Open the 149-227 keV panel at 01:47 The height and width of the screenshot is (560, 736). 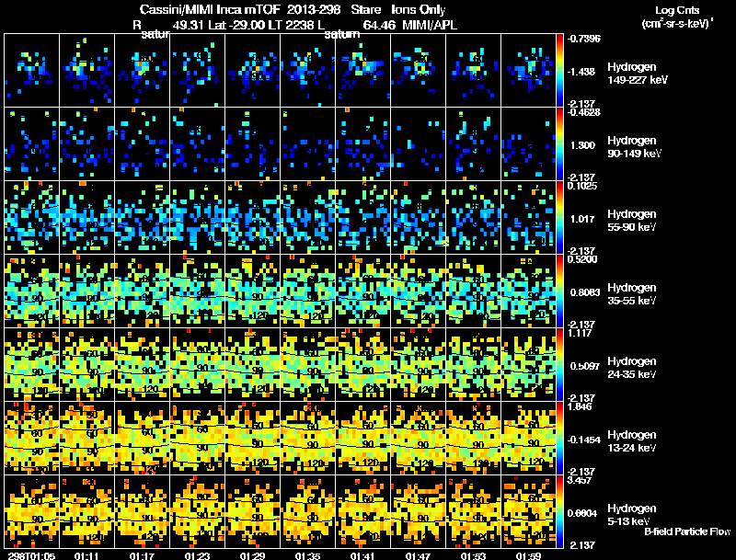tap(419, 70)
